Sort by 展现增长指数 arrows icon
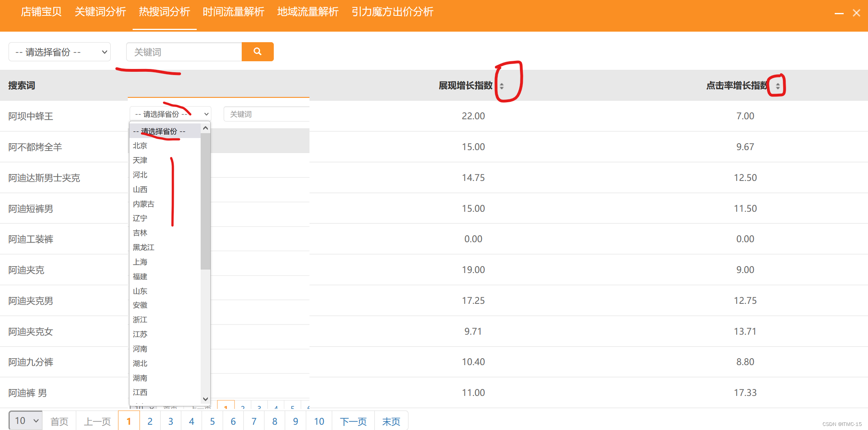This screenshot has height=430, width=868. (x=502, y=86)
